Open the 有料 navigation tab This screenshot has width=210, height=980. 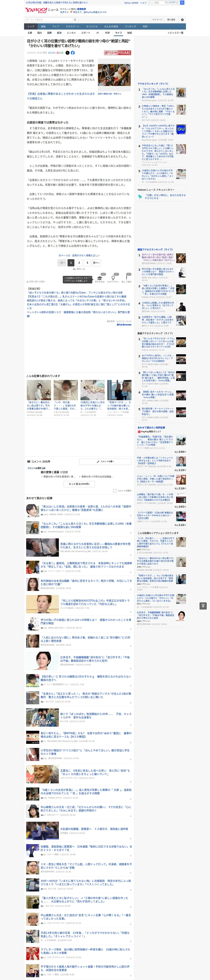pyautogui.click(x=145, y=27)
